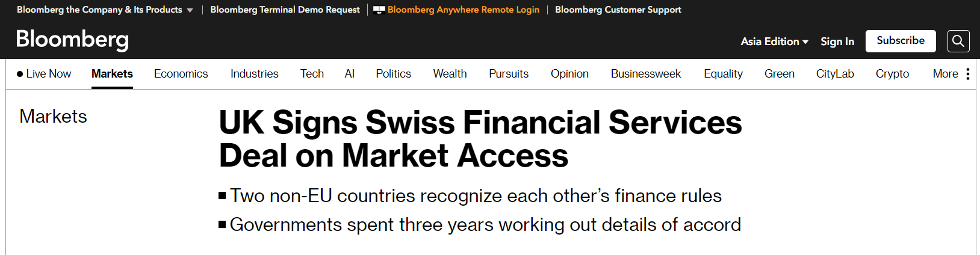The height and width of the screenshot is (255, 980).
Task: Open the Tech section
Action: click(x=312, y=74)
